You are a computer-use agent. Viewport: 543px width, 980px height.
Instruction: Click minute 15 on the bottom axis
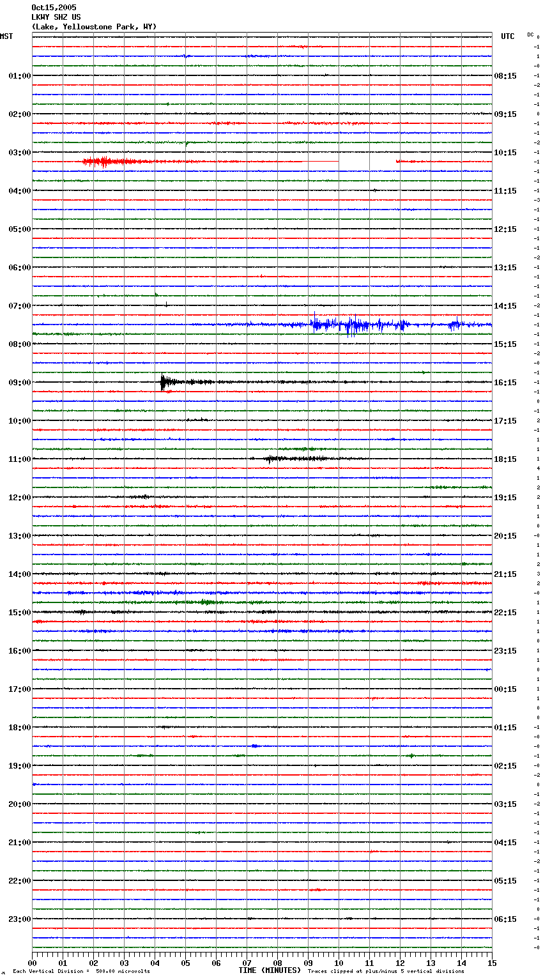[x=492, y=963]
